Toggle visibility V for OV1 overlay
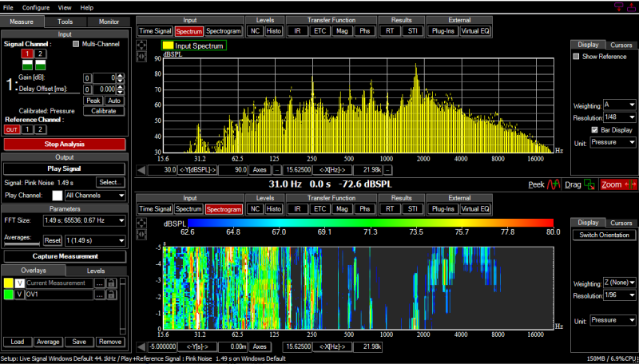Screen dimensions: 639x364 click(x=20, y=294)
